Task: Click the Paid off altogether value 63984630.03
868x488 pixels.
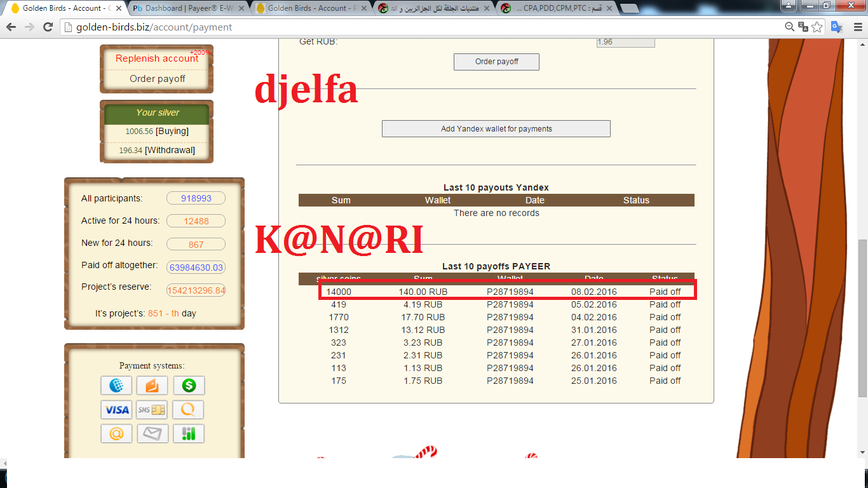Action: [196, 268]
